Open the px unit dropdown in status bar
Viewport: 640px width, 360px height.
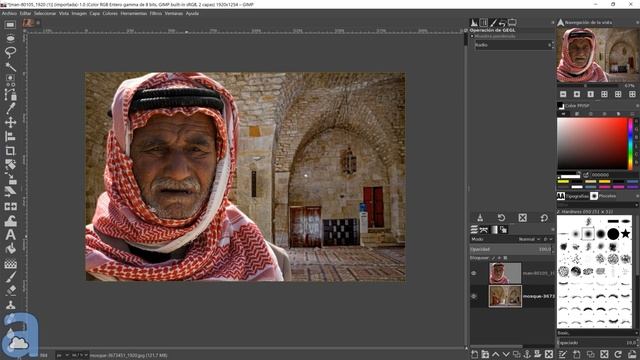coord(62,356)
